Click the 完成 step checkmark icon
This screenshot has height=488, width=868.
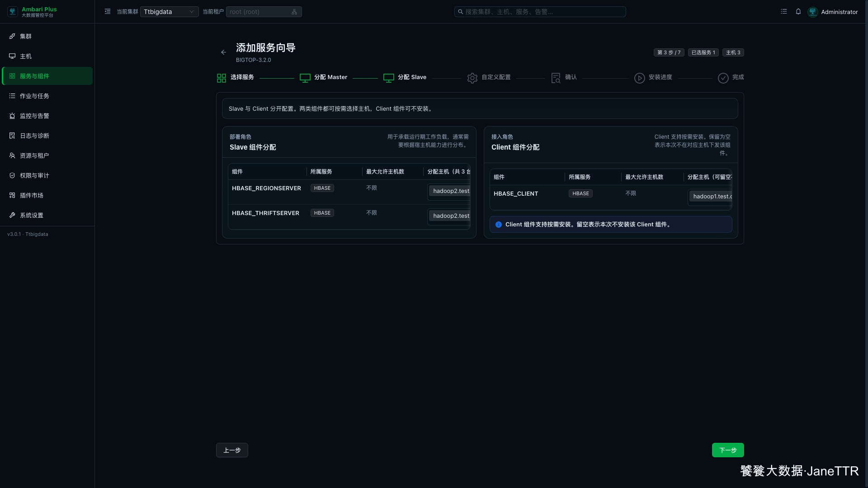(x=723, y=78)
